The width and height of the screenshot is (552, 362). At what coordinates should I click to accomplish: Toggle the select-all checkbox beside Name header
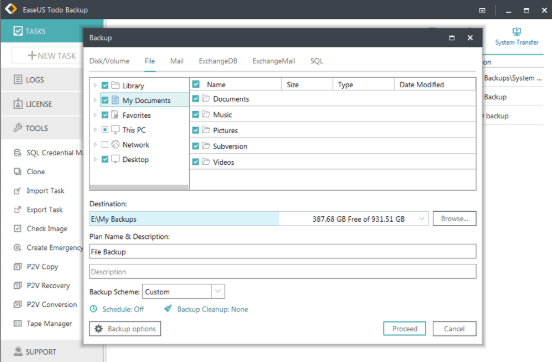coord(196,84)
